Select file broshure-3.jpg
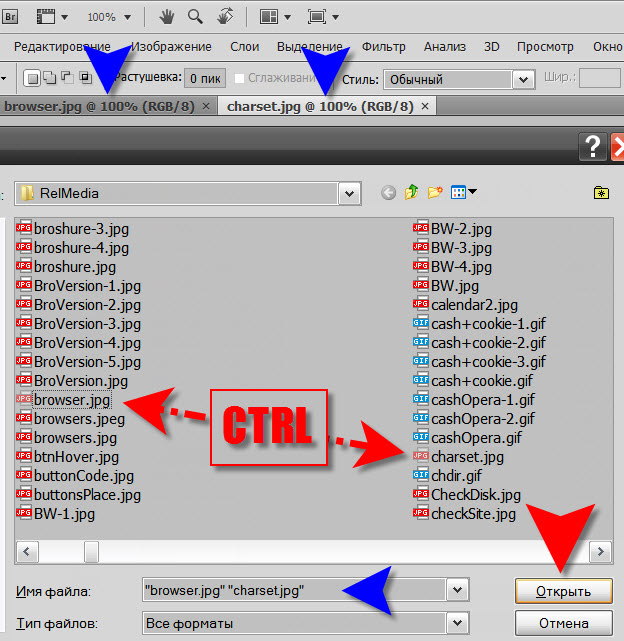The height and width of the screenshot is (641, 624). point(73,229)
